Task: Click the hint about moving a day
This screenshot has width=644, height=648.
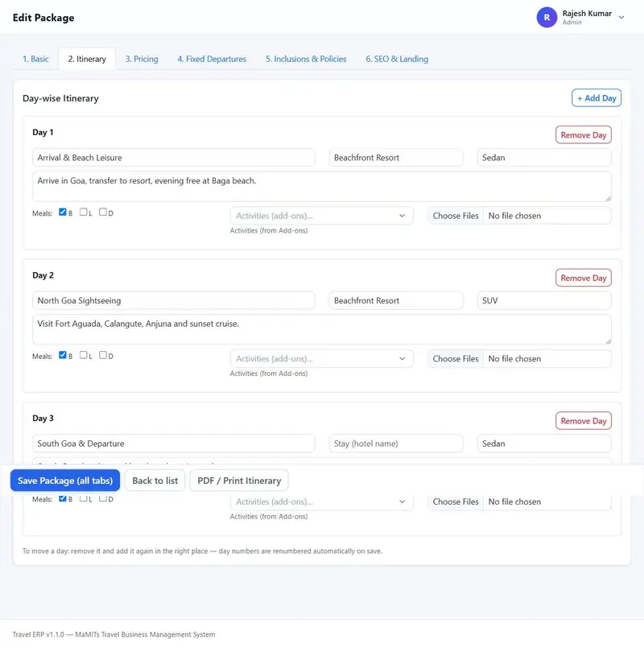Action: [x=202, y=551]
